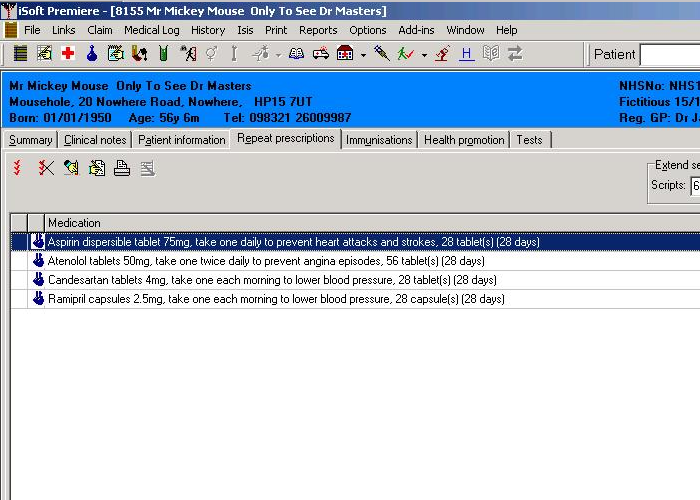Click the red cross toolbar icon
The image size is (700, 500).
pos(68,54)
